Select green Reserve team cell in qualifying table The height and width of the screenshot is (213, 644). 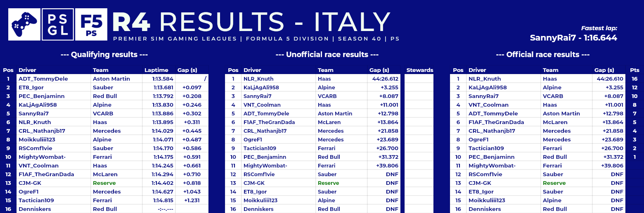pyautogui.click(x=104, y=183)
